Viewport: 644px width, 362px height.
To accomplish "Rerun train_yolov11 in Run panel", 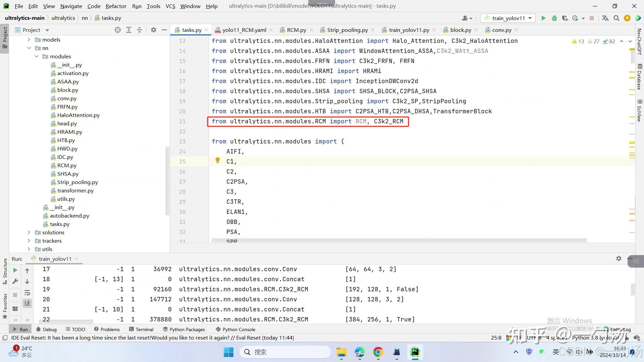I will coord(15,270).
